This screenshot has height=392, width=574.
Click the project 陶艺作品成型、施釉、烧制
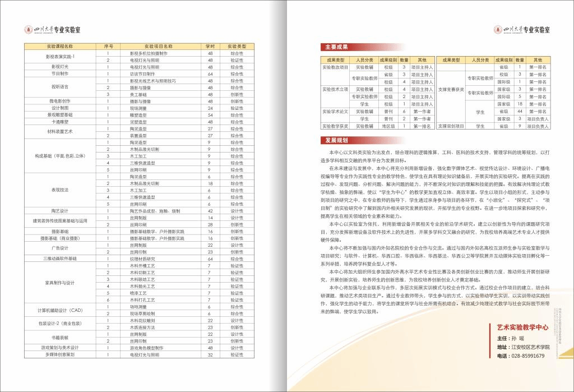155,211
